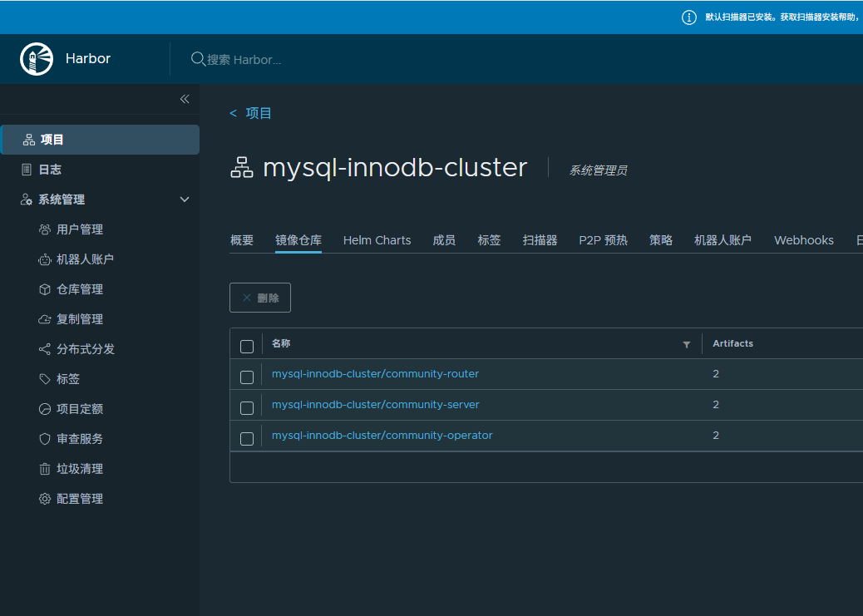Image resolution: width=863 pixels, height=616 pixels.
Task: Switch to the Webhooks tab
Action: 803,240
